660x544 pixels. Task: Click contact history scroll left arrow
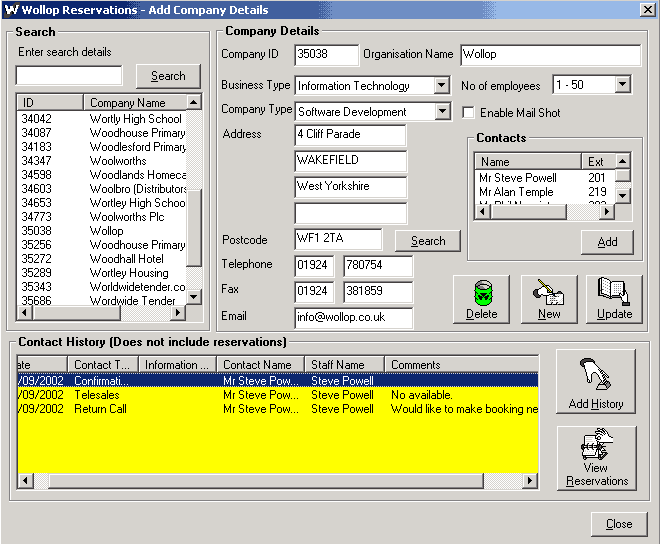(x=25, y=480)
